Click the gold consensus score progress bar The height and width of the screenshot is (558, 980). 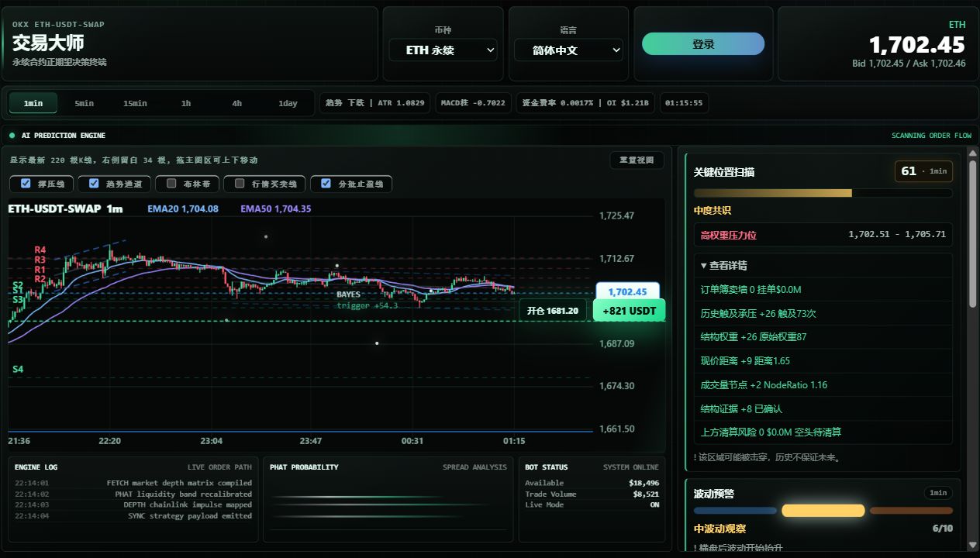click(823, 193)
